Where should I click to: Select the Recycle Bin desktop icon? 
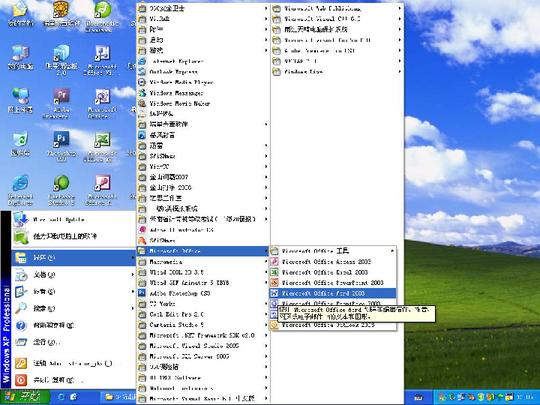21,144
